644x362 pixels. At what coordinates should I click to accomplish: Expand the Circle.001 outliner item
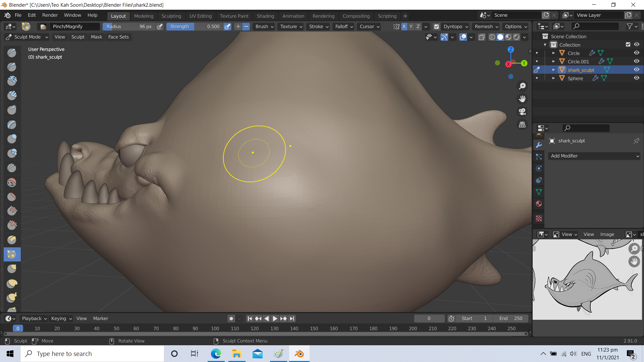click(553, 61)
